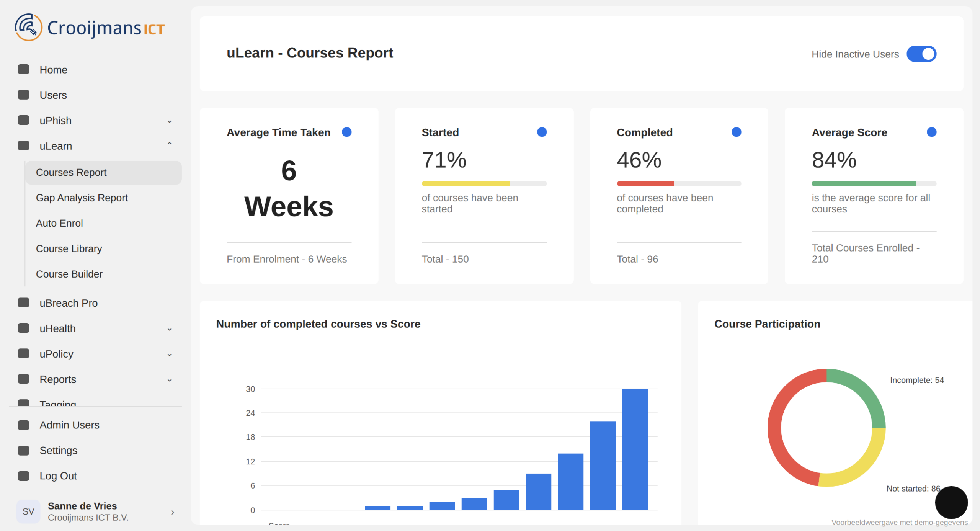Click the '84%' average score value

tap(834, 160)
